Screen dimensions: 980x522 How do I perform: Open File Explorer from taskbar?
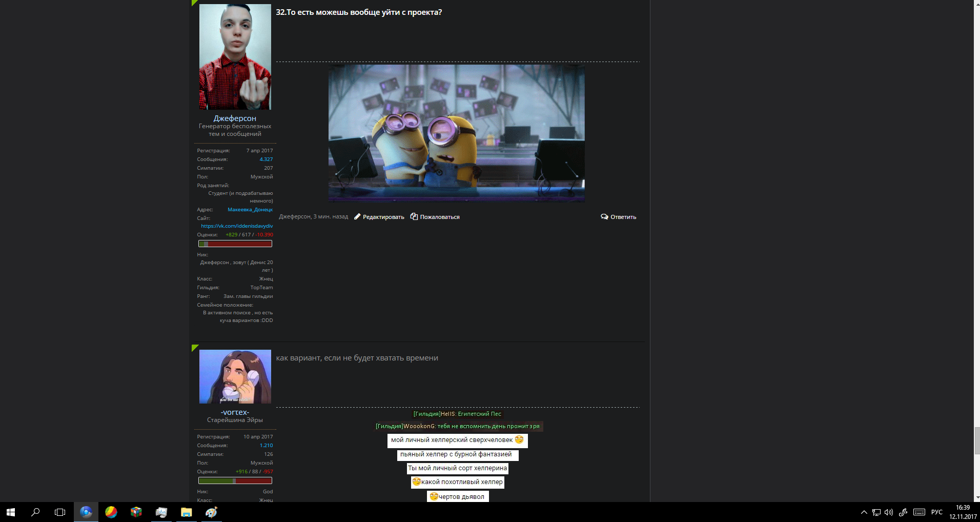186,512
